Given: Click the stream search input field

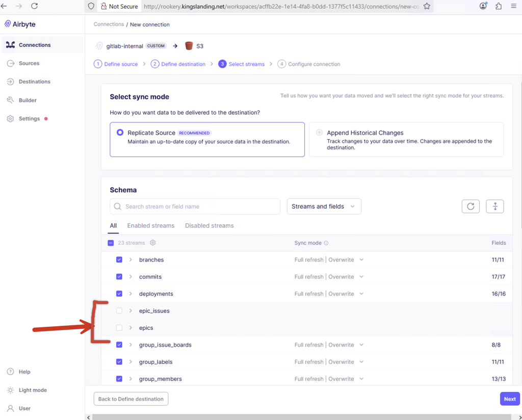Looking at the screenshot, I should pos(195,206).
